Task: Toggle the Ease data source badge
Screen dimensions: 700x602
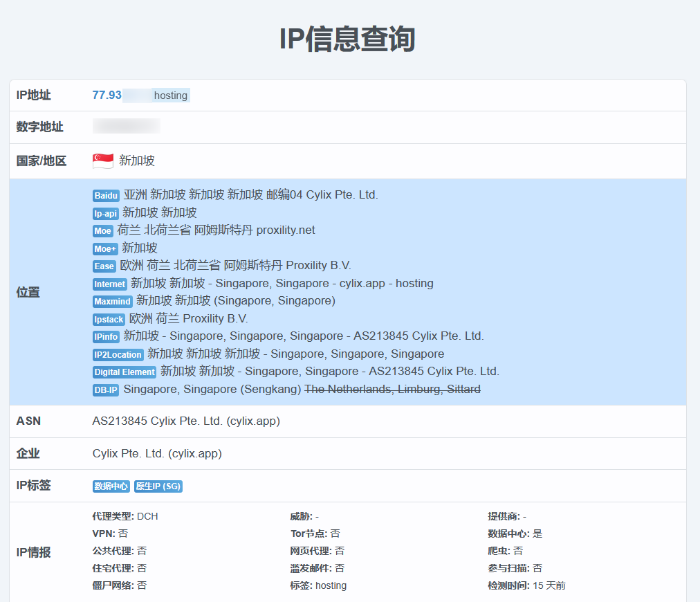Action: click(104, 266)
